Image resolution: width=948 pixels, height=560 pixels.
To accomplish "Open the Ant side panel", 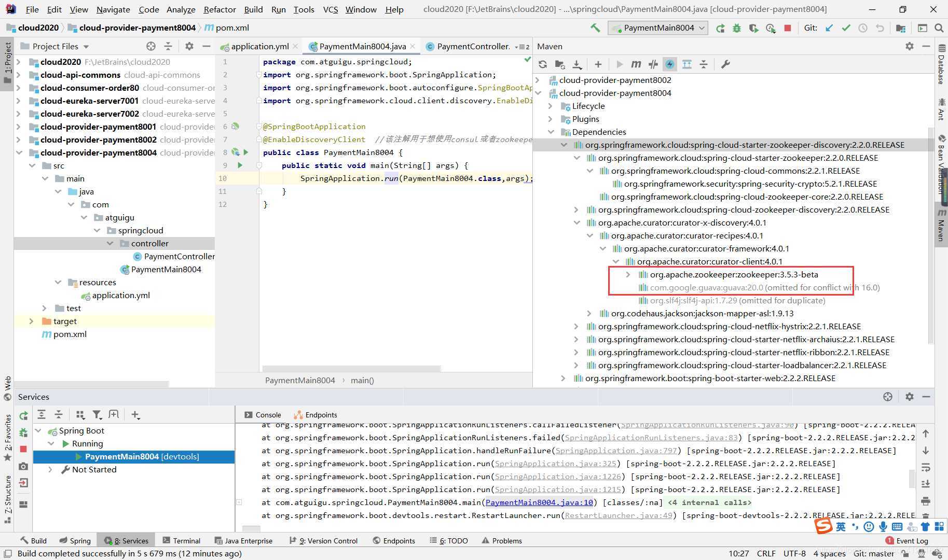I will 941,109.
